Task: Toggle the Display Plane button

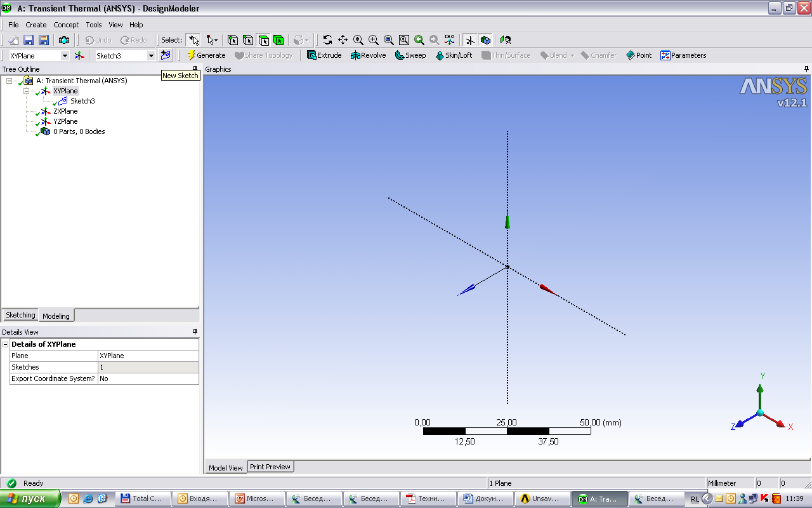Action: 470,40
